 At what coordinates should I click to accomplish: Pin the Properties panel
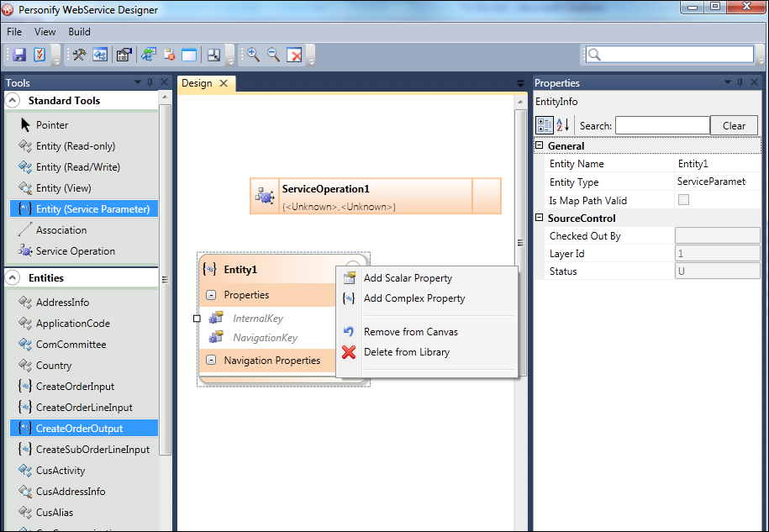tap(740, 82)
